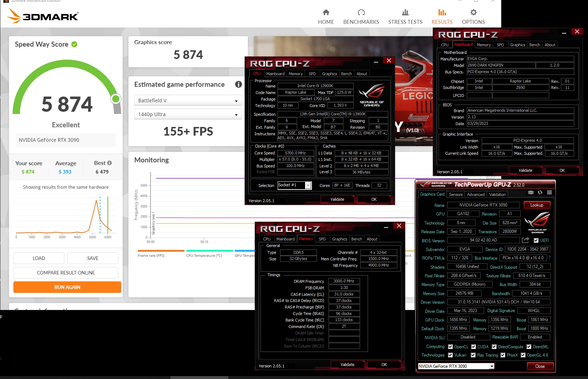This screenshot has width=588, height=379.
Task: Click the blue GPU Temperature legend bar
Action: (x=245, y=251)
